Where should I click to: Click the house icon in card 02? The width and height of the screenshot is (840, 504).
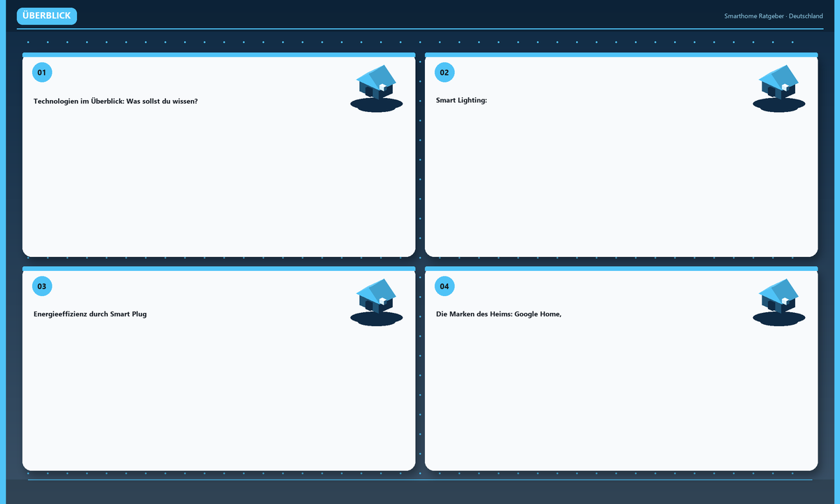tap(779, 87)
